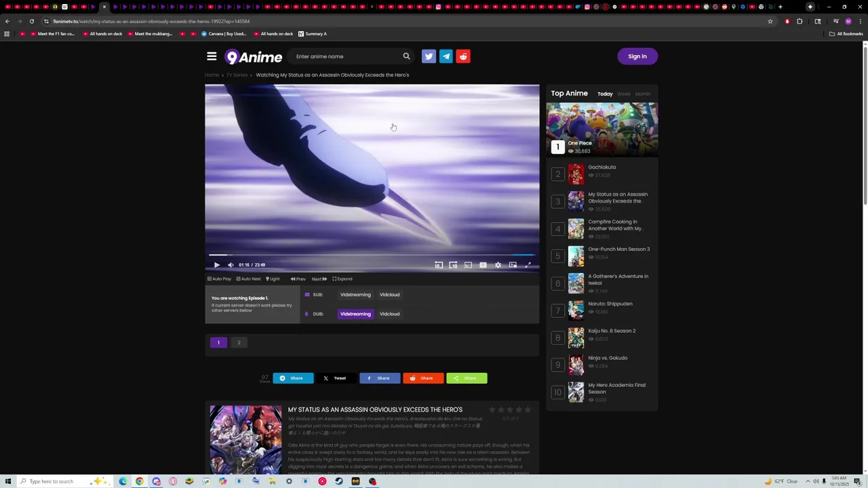This screenshot has height=488, width=868.
Task: Skip forward 10 seconds in the video
Action: (x=453, y=265)
